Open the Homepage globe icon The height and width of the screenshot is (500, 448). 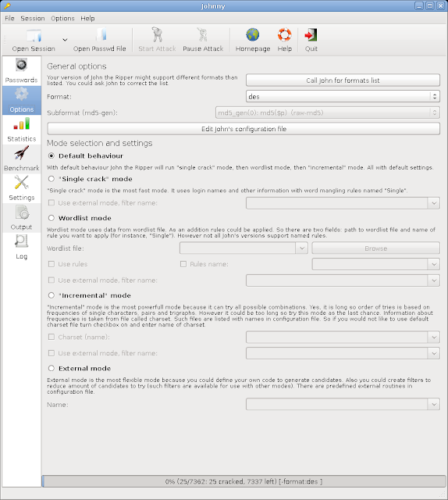[252, 34]
